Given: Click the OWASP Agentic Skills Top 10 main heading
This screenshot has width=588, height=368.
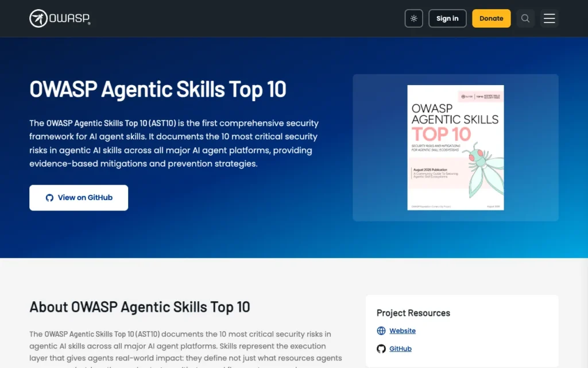Looking at the screenshot, I should click(x=158, y=89).
